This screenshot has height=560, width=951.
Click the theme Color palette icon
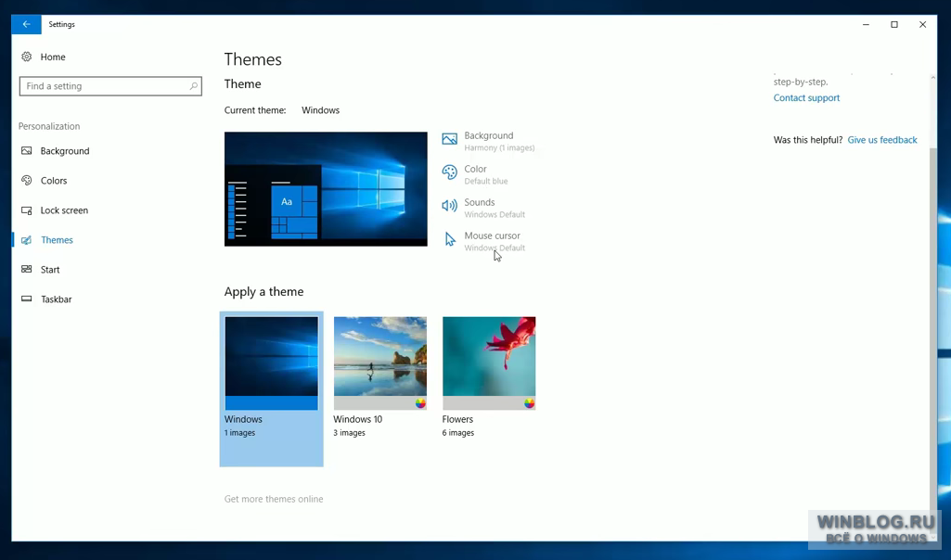point(449,172)
